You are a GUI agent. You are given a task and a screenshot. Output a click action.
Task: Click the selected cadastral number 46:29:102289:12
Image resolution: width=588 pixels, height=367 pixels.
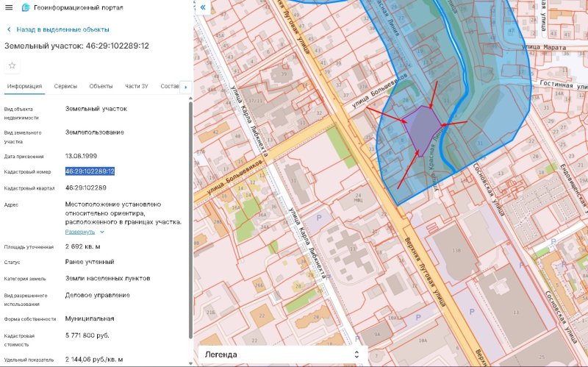(90, 171)
